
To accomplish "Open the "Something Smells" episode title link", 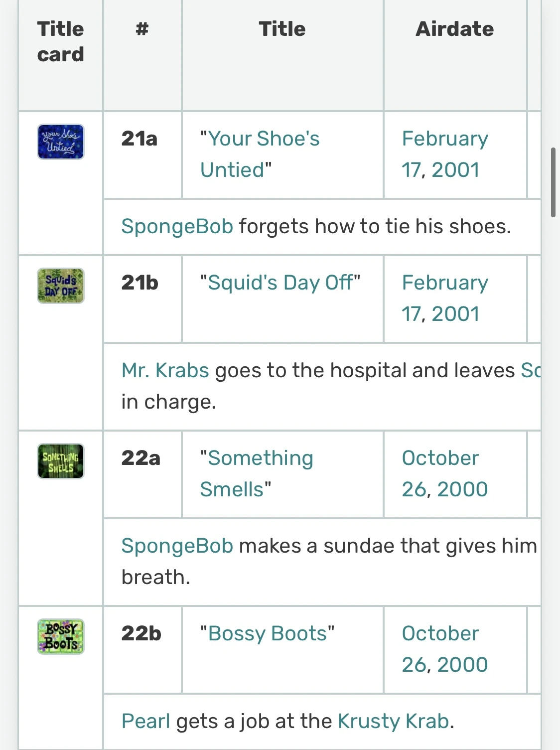I will click(257, 473).
